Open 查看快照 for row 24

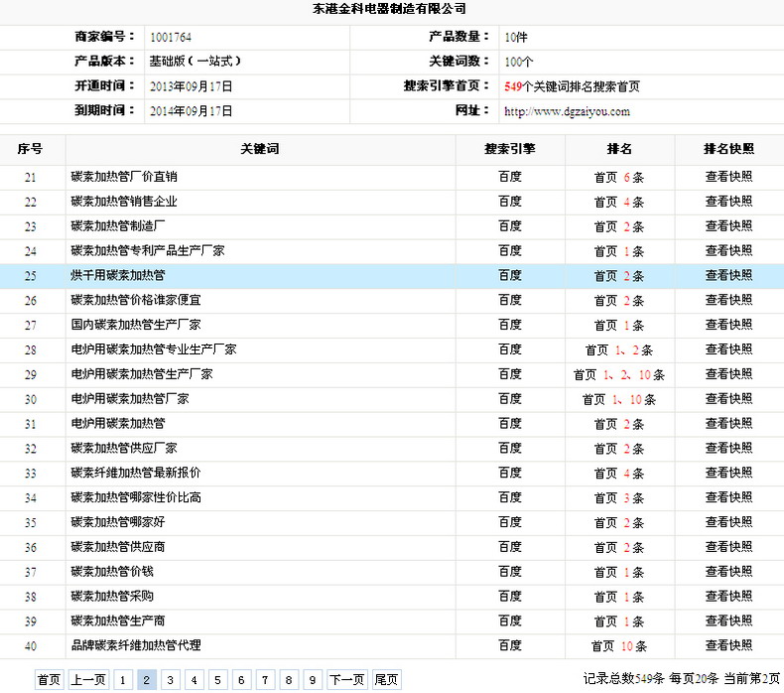[728, 250]
